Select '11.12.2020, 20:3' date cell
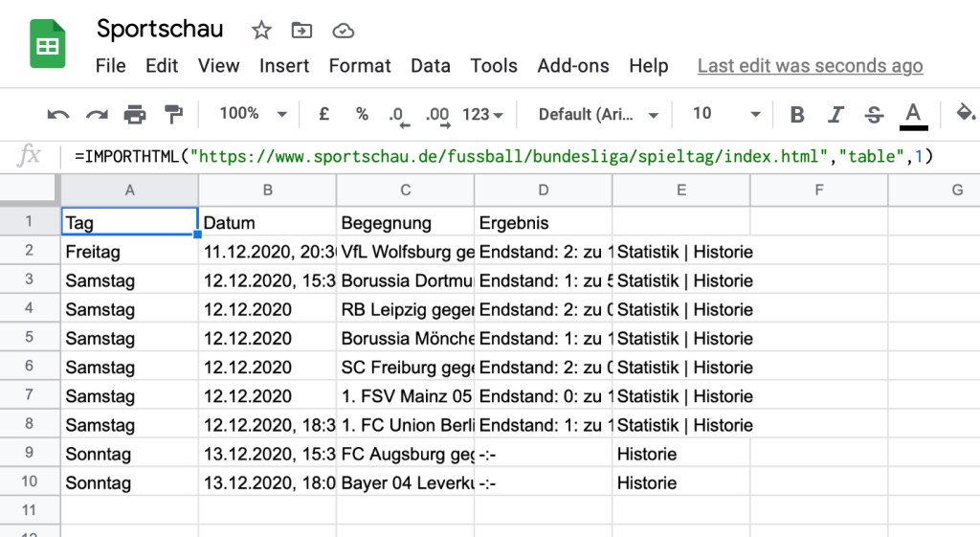The width and height of the screenshot is (980, 537). 268,251
